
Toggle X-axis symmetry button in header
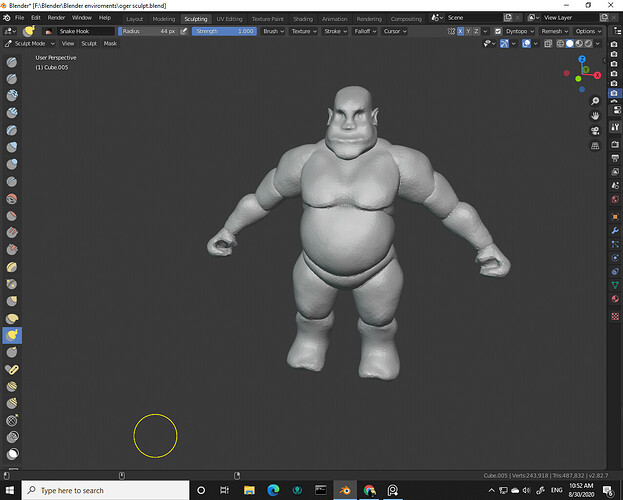tap(462, 31)
